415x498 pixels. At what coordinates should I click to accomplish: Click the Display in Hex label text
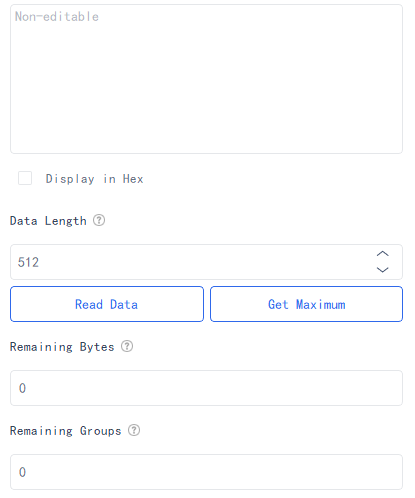95,179
